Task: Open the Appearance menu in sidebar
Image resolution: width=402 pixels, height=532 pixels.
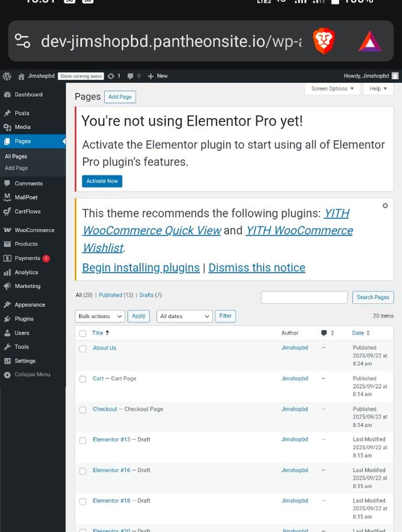Action: [30, 304]
